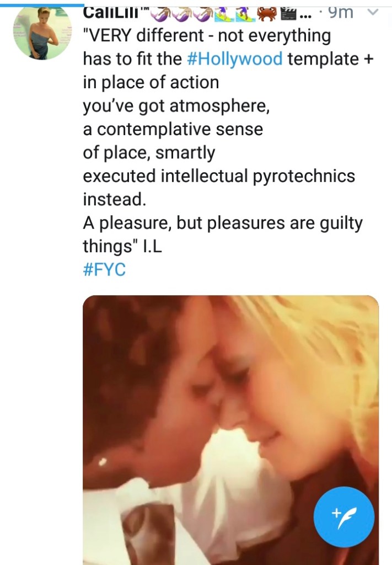
Task: Expand the tweet options chevron
Action: click(372, 12)
